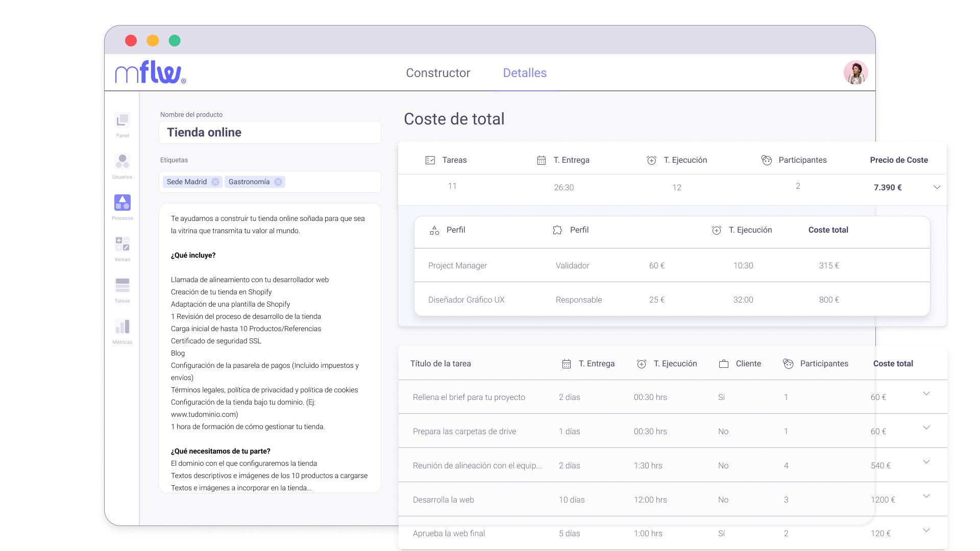Click the task table Coste total header
This screenshot has height=551, width=980.
click(x=893, y=364)
